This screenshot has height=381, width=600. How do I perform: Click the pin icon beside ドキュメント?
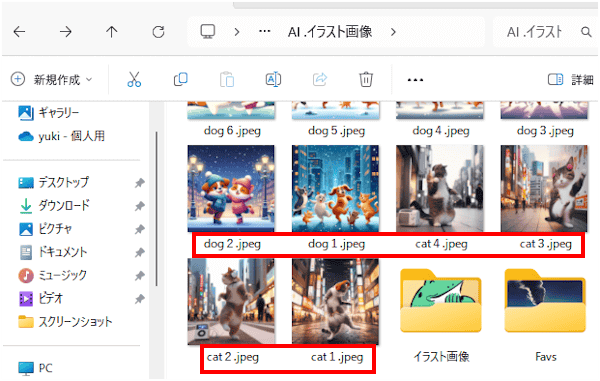click(x=140, y=252)
